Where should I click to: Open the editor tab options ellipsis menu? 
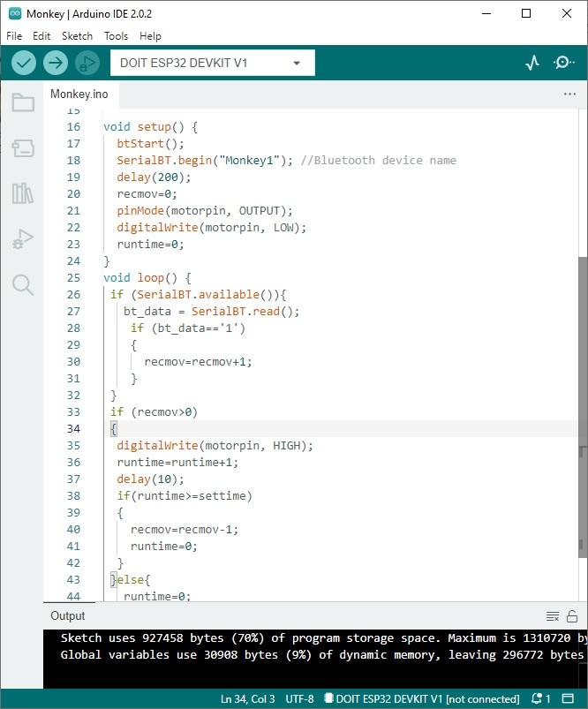570,94
